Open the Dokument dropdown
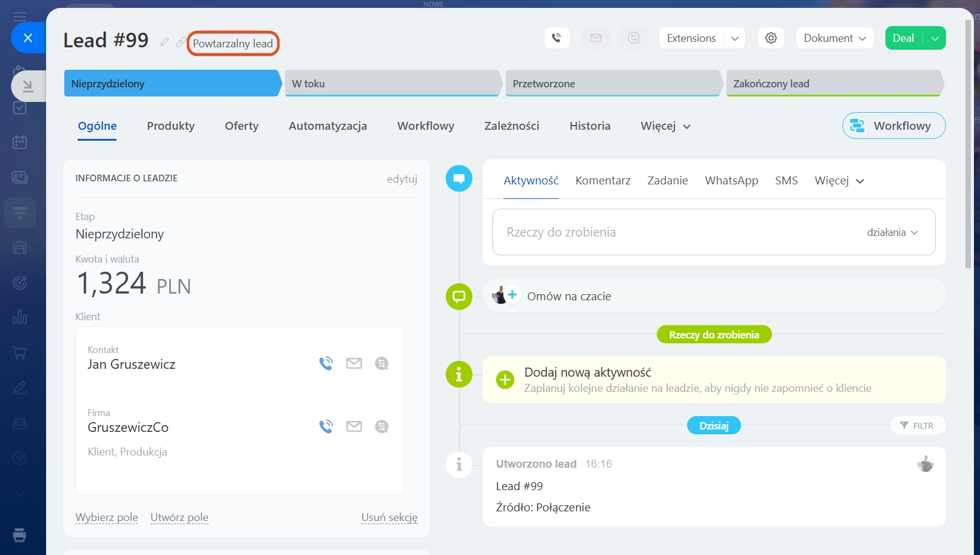 coord(834,38)
